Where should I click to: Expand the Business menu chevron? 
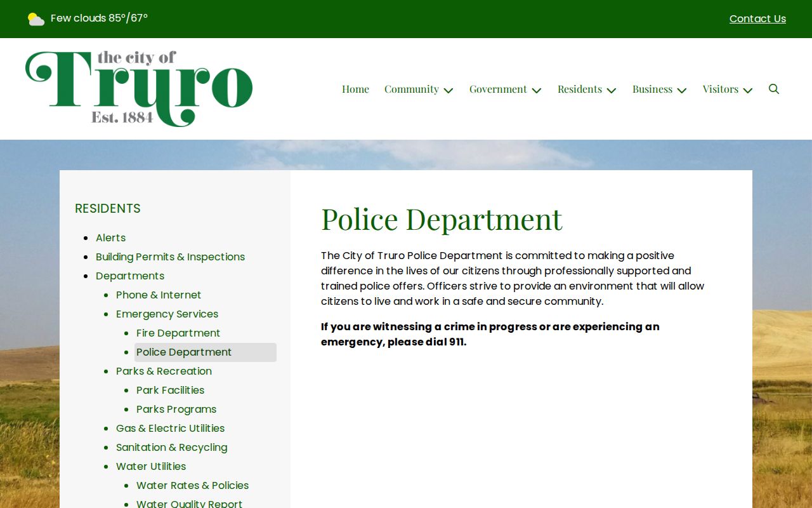click(682, 90)
